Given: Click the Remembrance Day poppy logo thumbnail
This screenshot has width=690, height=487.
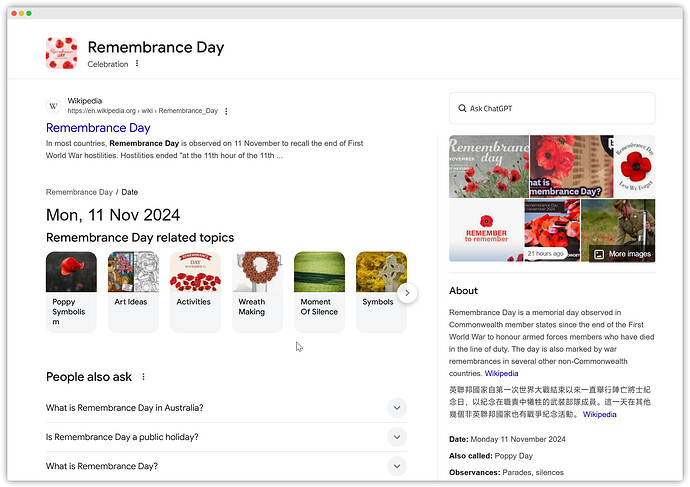Looking at the screenshot, I should coord(62,53).
